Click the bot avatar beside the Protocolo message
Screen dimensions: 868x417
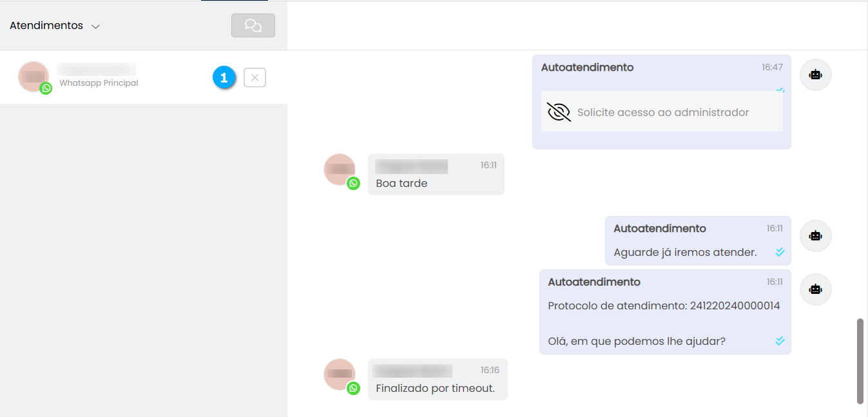click(816, 289)
